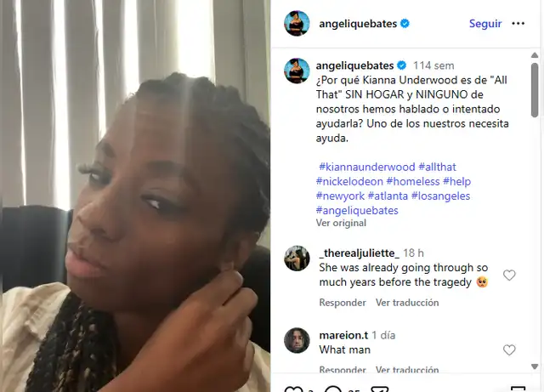Show the original caption with Ver original
The image size is (544, 392).
[x=341, y=223]
